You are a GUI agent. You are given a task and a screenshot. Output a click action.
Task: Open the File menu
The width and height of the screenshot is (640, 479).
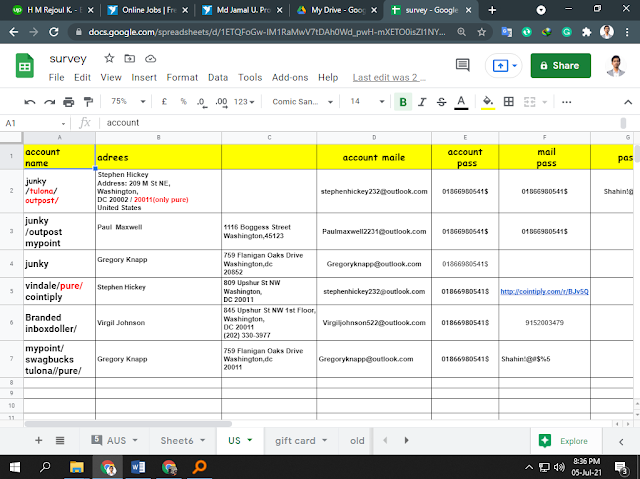pyautogui.click(x=56, y=78)
